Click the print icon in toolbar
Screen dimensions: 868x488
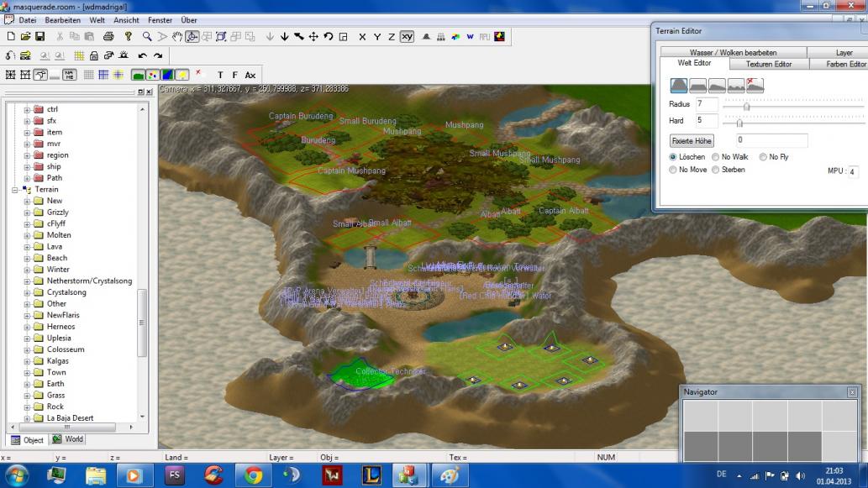click(x=108, y=37)
